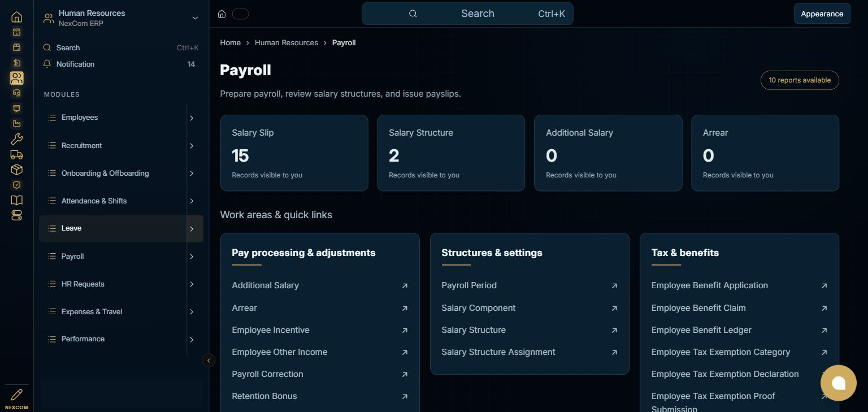The image size is (868, 412).
Task: Open the Home icon in the left rail
Action: (x=17, y=17)
